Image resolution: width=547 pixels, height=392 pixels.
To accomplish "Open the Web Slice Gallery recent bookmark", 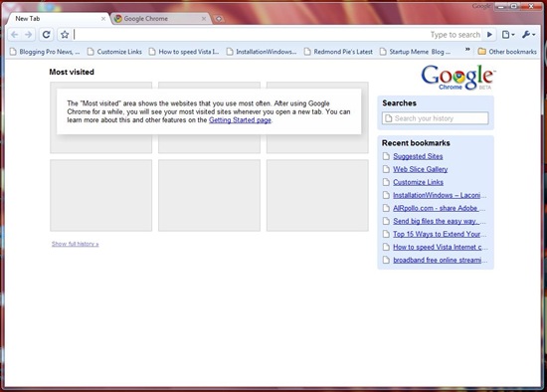I will click(421, 169).
